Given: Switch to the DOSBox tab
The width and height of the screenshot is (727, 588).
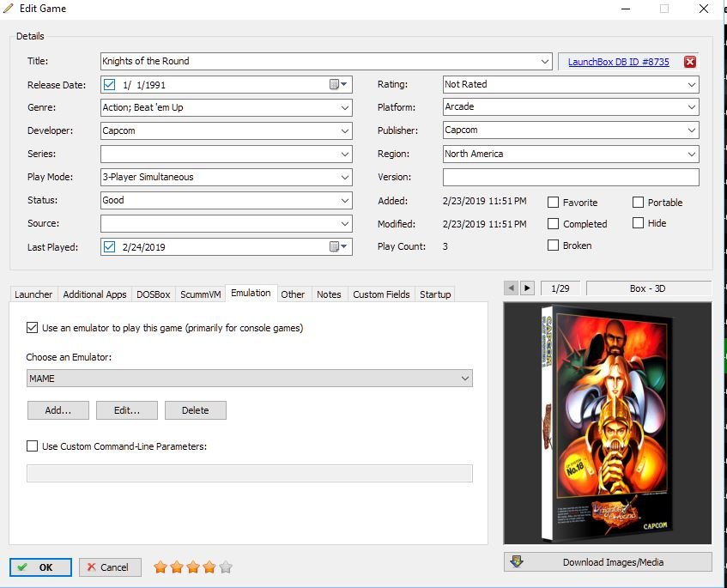Looking at the screenshot, I should pyautogui.click(x=154, y=294).
